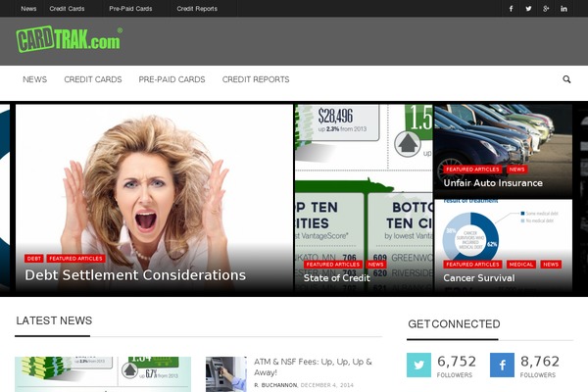Open the money stacks infographic thumbnail in Latest News

[x=103, y=374]
